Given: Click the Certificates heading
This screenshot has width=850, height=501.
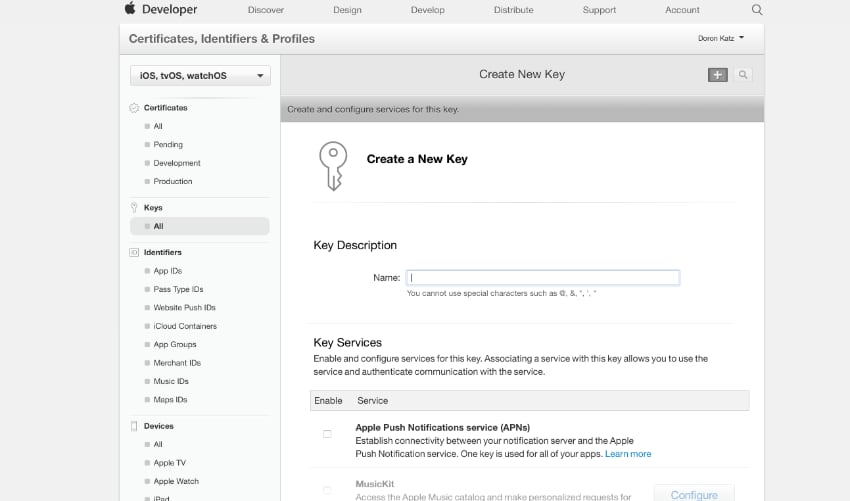Looking at the screenshot, I should 165,108.
